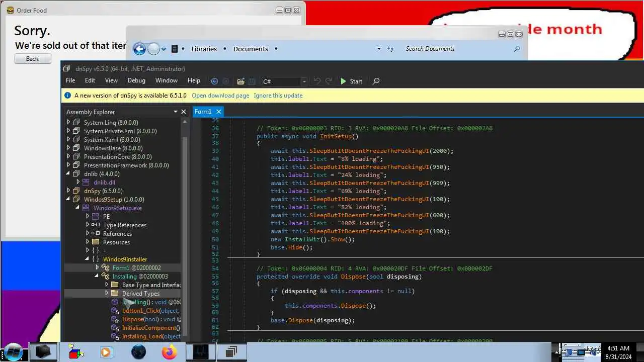The height and width of the screenshot is (362, 644).
Task: Select the PE node in tree
Action: point(106,216)
